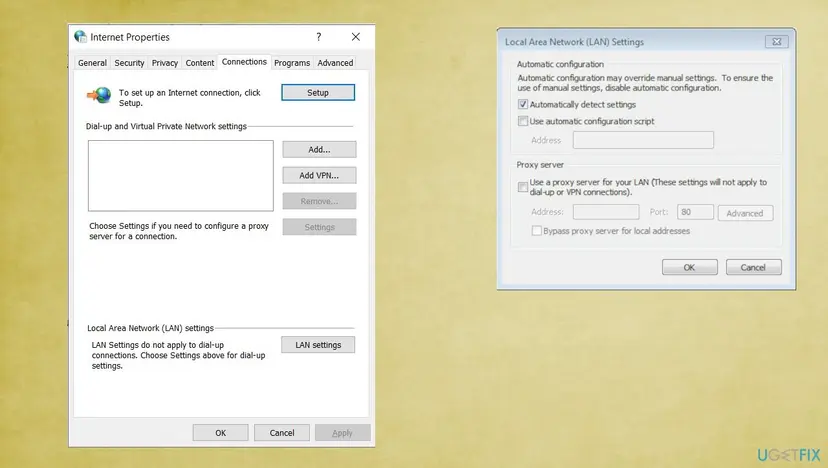The height and width of the screenshot is (468, 828).
Task: Enable Use a proxy server for your LAN
Action: click(523, 187)
